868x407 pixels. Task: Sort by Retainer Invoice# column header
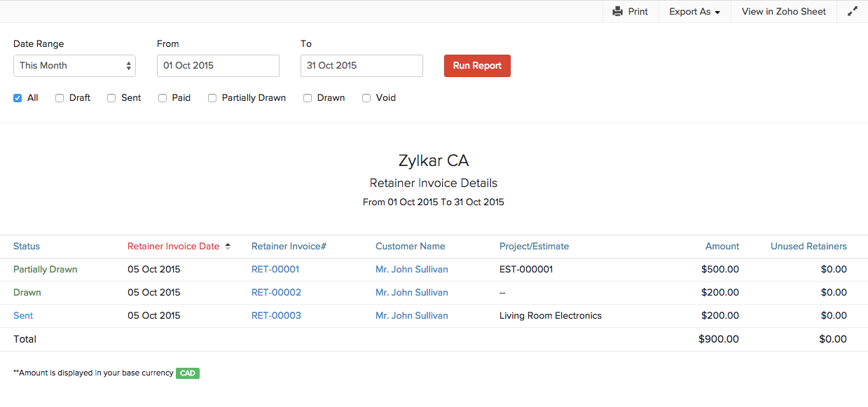pyautogui.click(x=289, y=247)
